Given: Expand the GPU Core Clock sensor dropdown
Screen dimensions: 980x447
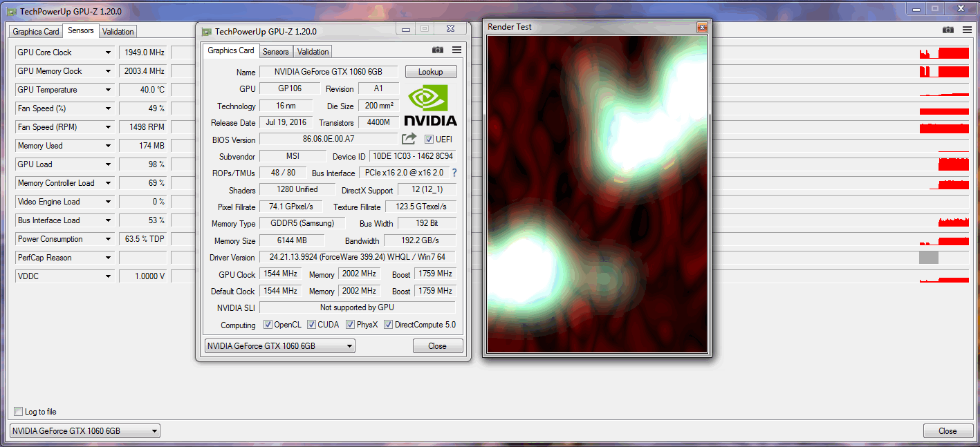Looking at the screenshot, I should [108, 53].
